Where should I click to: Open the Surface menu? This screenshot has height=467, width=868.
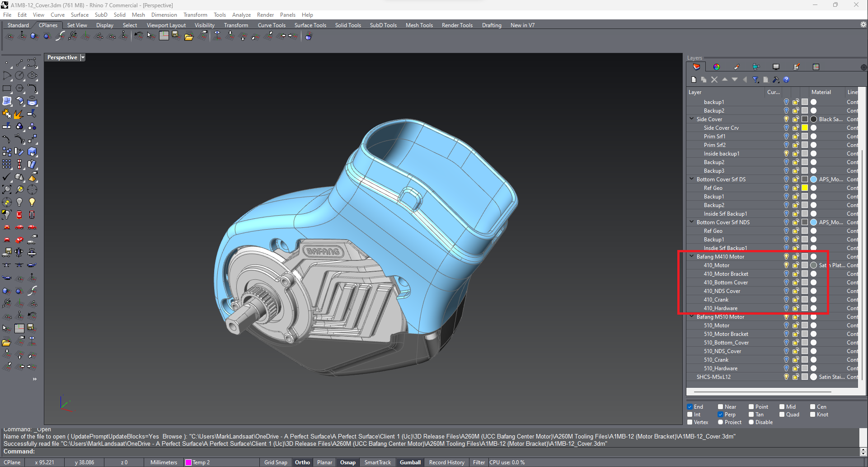tap(80, 15)
